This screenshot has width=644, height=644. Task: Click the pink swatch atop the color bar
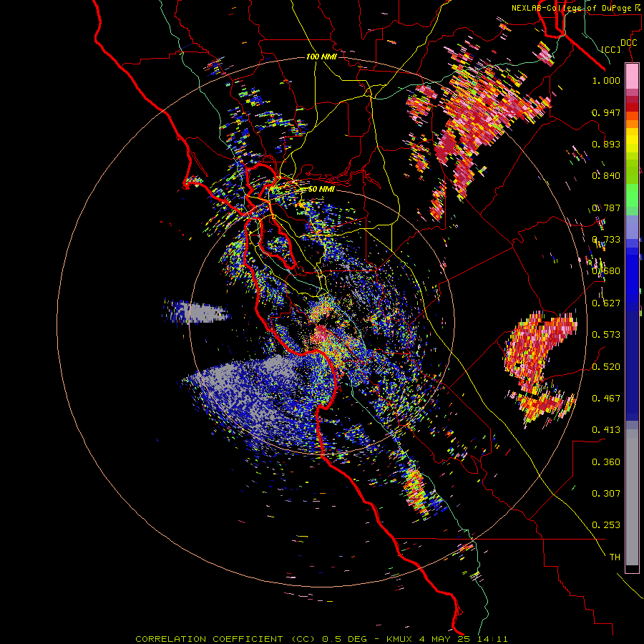632,76
